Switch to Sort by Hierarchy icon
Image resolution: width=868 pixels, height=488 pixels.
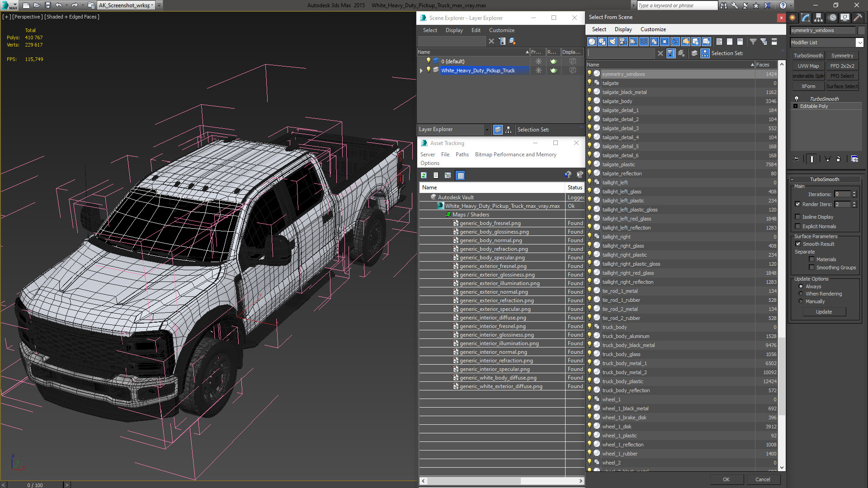tap(705, 53)
